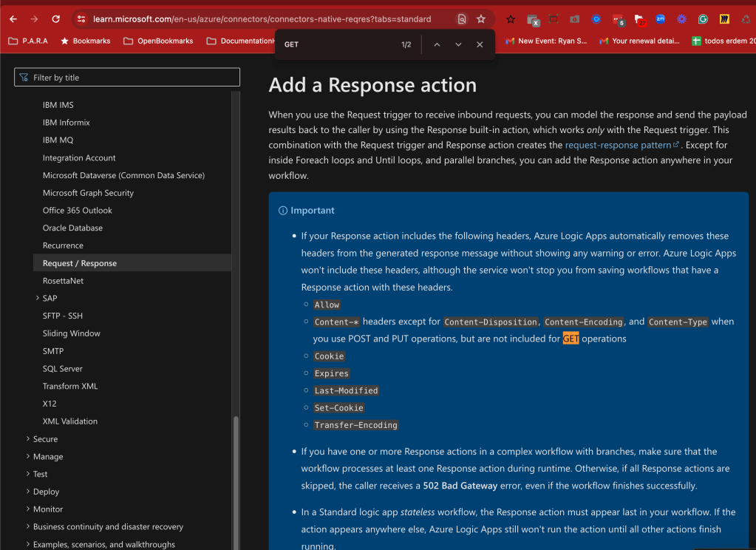Follow the request-response pattern link

(x=622, y=145)
